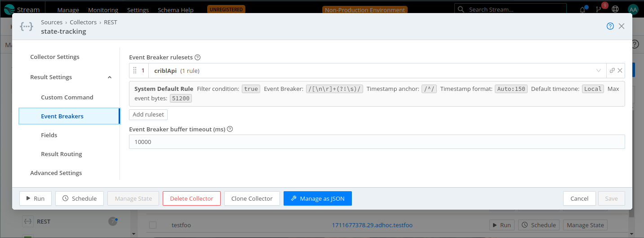This screenshot has width=644, height=238.
Task: Open the Fields section
Action: (49, 135)
